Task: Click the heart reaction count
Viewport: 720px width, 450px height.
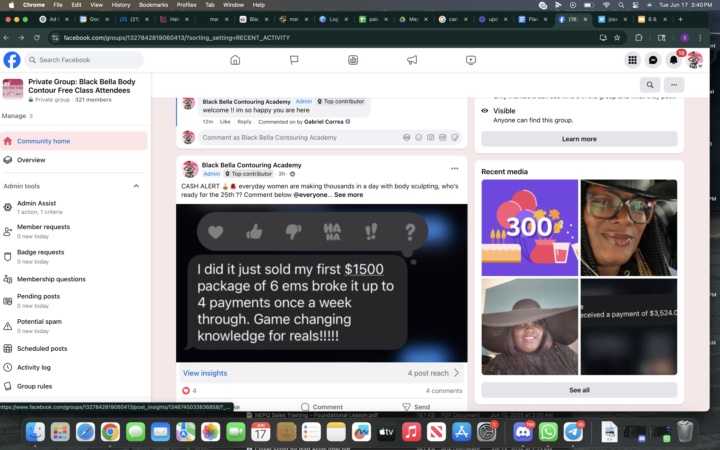Action: coord(189,391)
